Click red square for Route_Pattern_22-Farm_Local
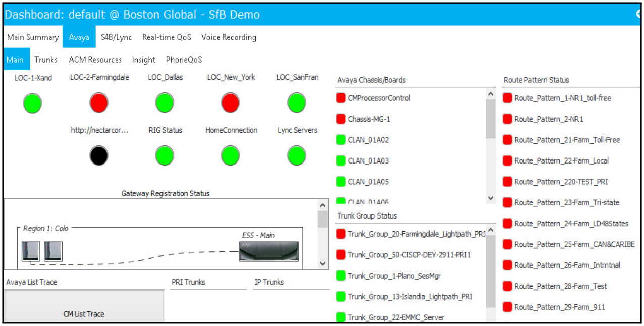This screenshot has height=326, width=644. 507,160
